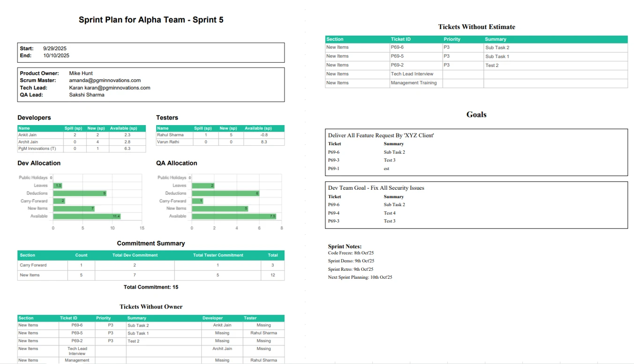Select 'Archit Jain' in the Developers table

tap(28, 141)
